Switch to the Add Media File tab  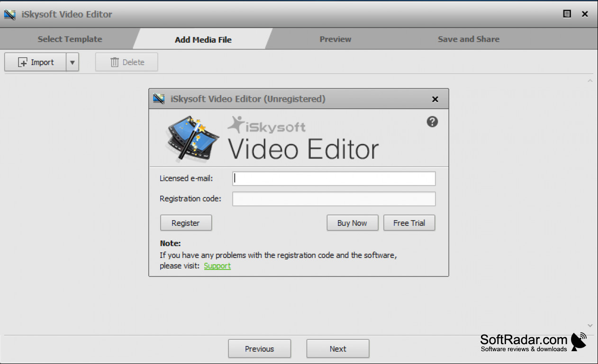203,39
